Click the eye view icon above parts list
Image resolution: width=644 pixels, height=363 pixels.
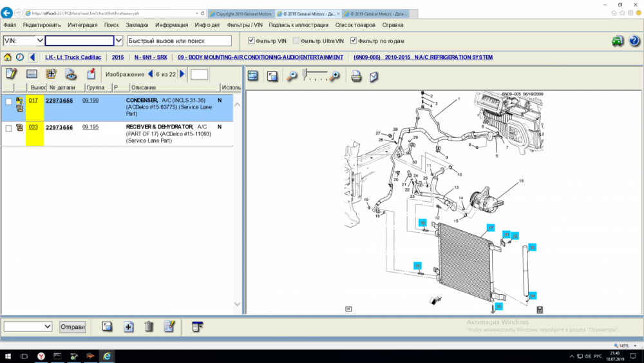(71, 74)
